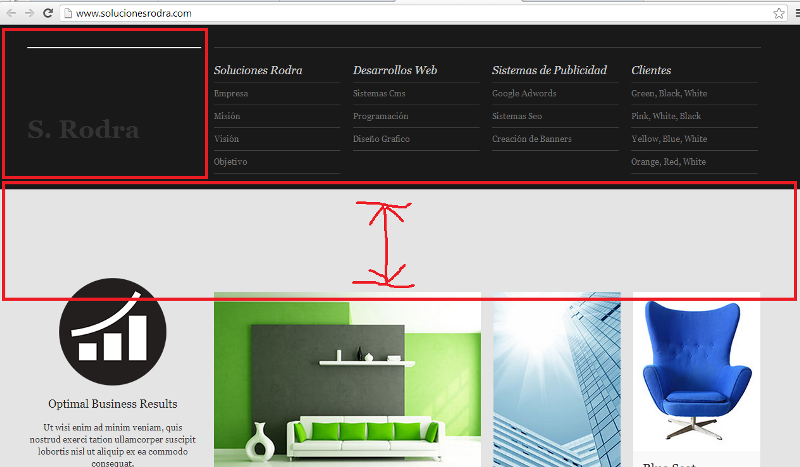
Task: Open the Clientes menu heading
Action: [x=651, y=70]
